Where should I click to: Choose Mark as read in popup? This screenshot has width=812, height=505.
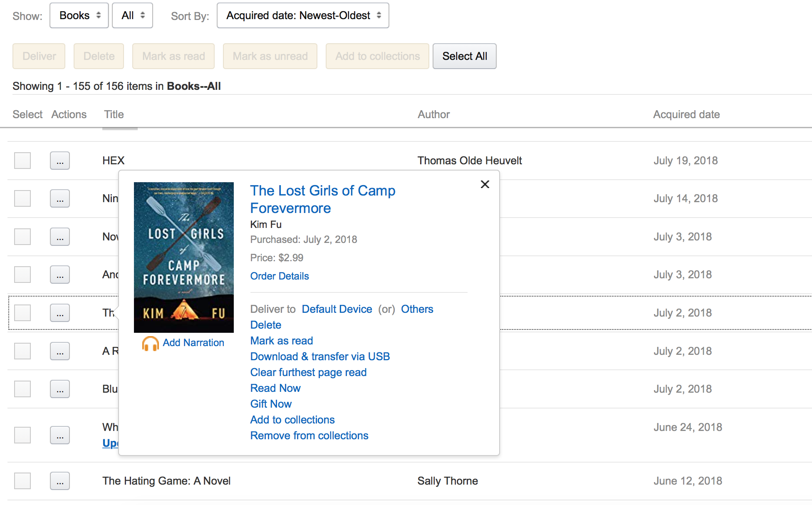click(x=282, y=341)
